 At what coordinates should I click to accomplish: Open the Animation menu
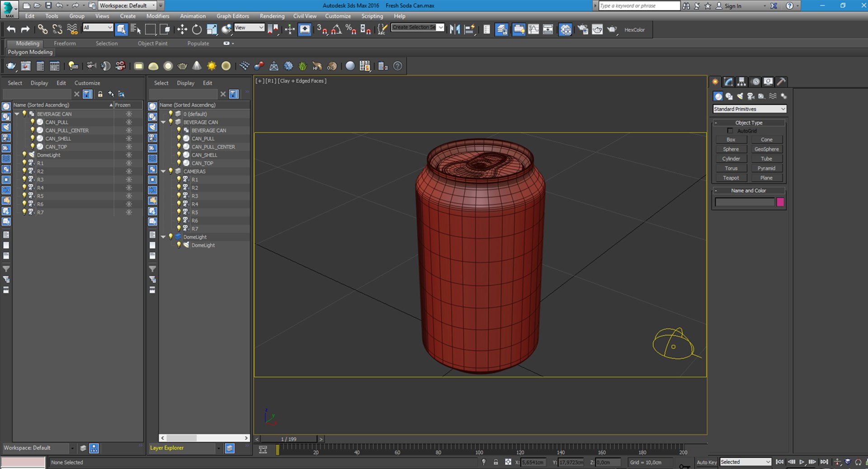(193, 16)
